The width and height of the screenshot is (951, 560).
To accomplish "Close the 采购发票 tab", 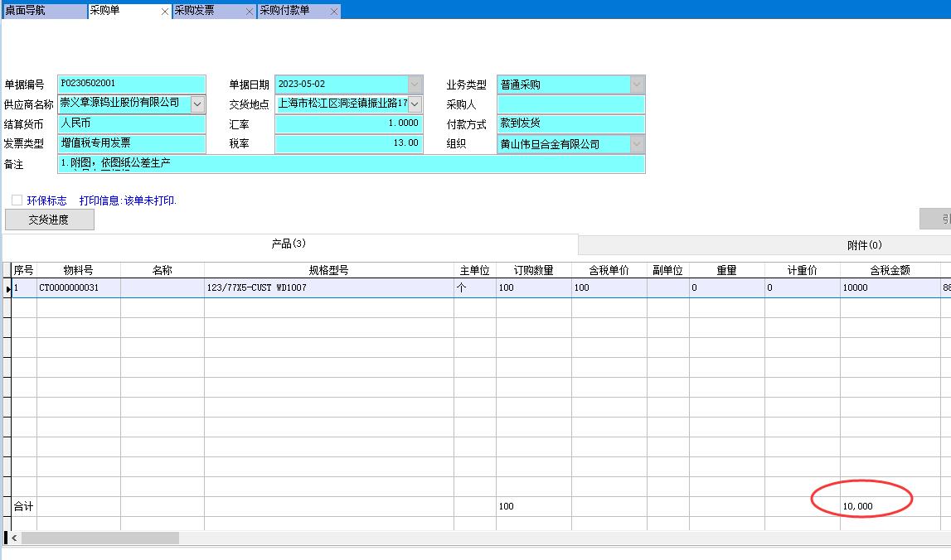I will 250,12.
